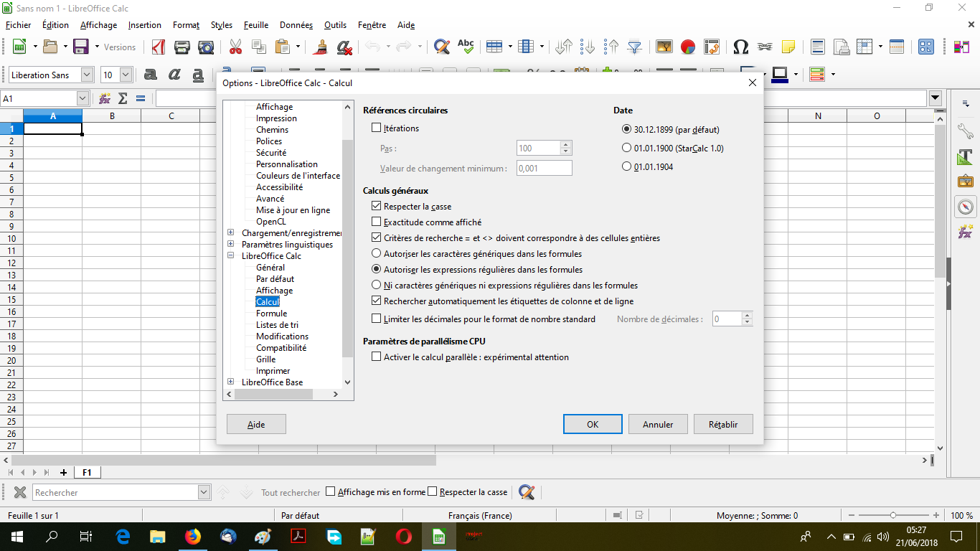
Task: Click the Paste clipboard icon
Action: pos(284,47)
